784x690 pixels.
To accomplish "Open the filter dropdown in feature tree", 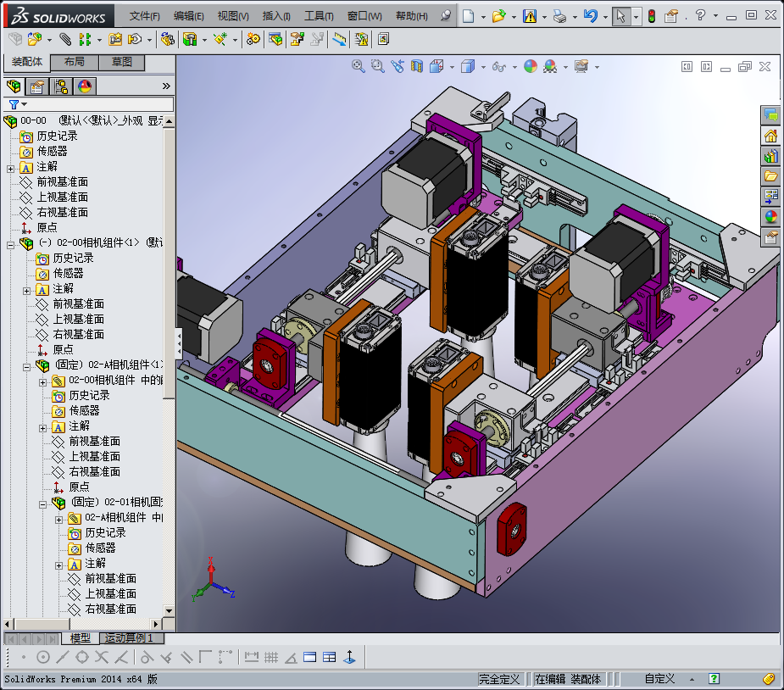I will (24, 104).
